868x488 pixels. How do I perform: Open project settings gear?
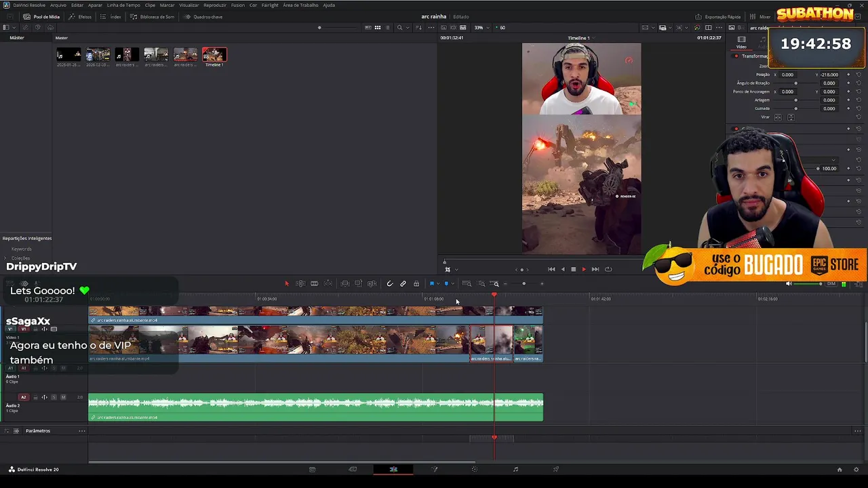[x=856, y=469]
